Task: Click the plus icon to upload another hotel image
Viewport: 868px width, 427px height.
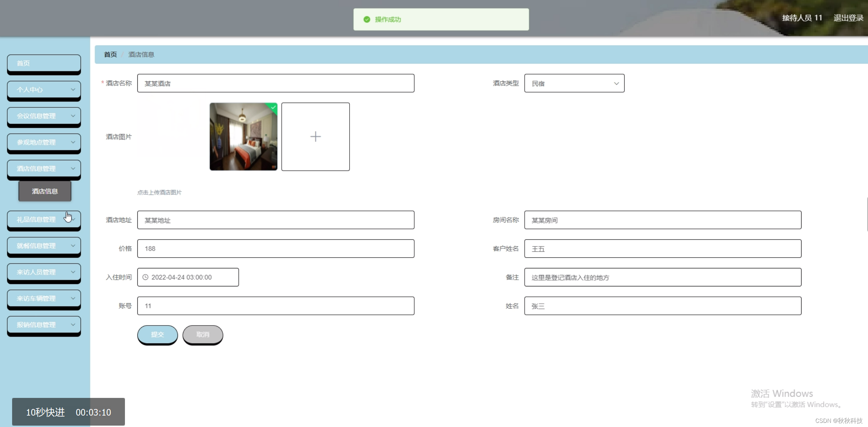Action: point(315,136)
